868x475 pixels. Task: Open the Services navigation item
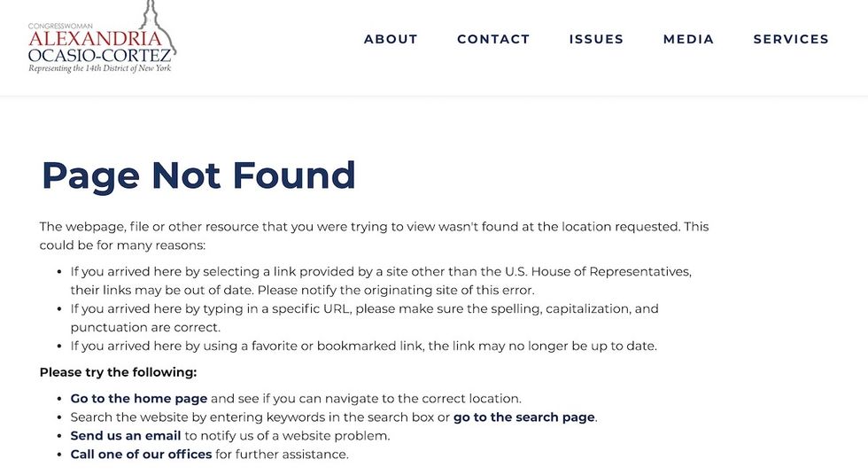[x=791, y=39]
